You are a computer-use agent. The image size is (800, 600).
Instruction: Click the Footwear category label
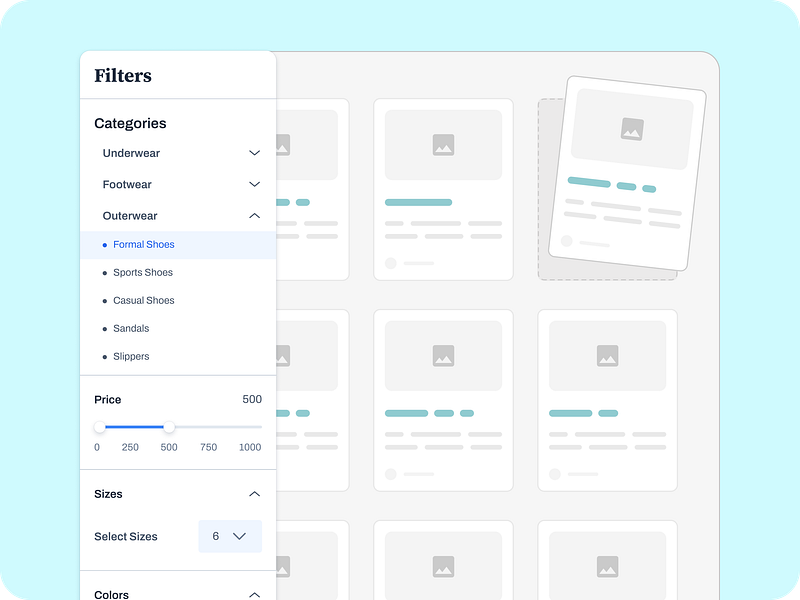127,184
